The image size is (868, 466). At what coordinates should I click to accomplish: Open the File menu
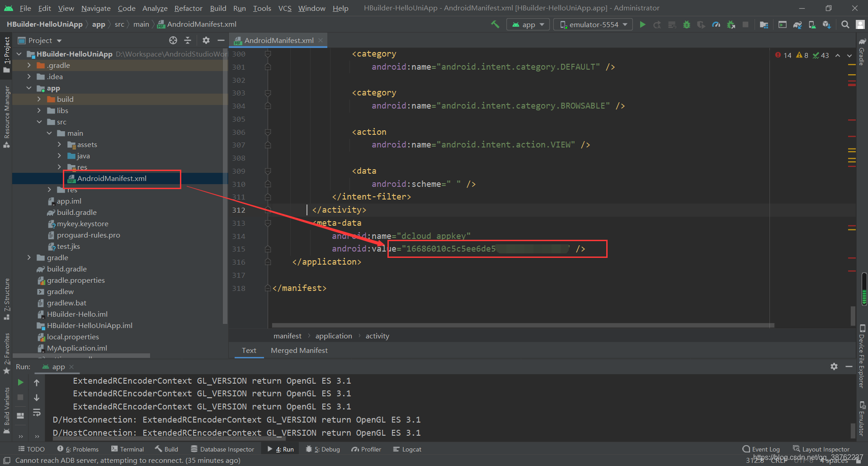pos(25,8)
